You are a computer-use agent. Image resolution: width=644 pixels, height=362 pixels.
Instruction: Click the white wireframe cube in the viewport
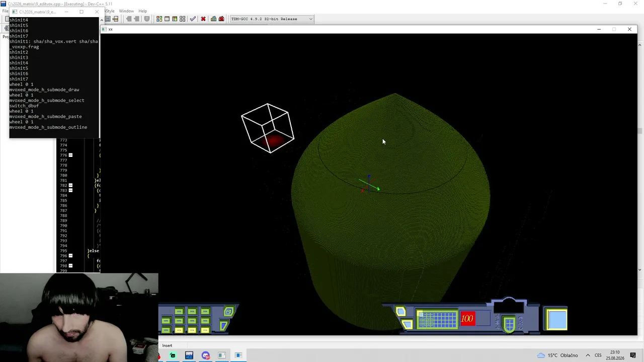[268, 128]
